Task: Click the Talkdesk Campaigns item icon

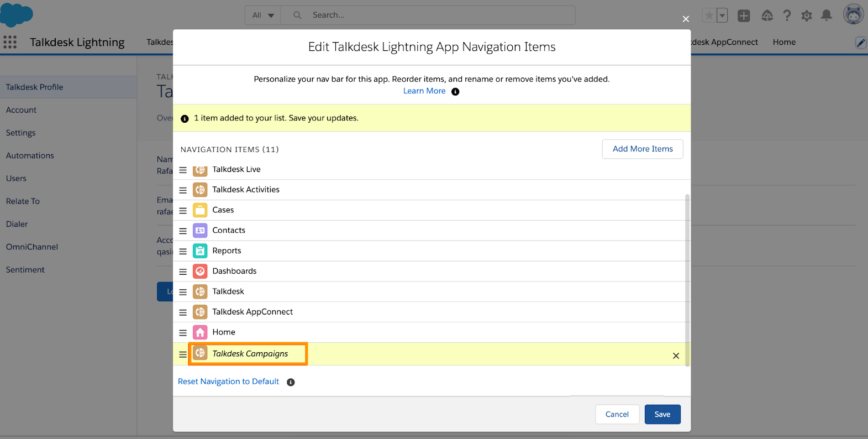Action: 200,353
